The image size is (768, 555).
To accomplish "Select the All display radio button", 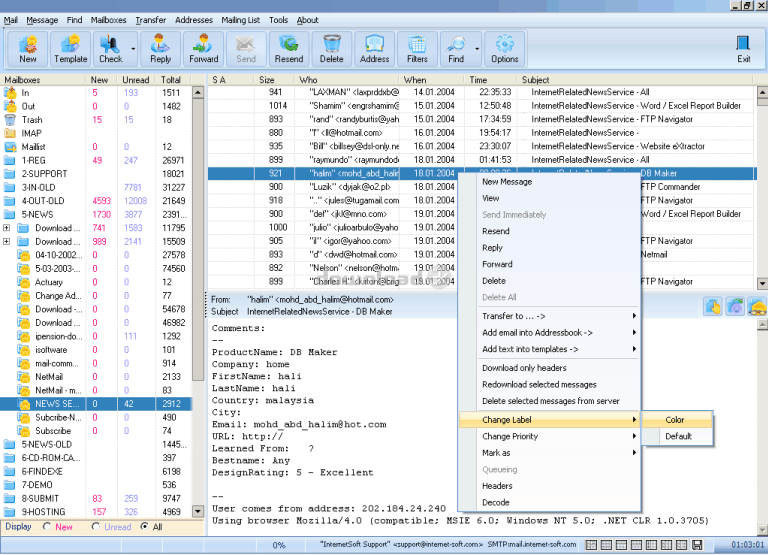I will (145, 527).
